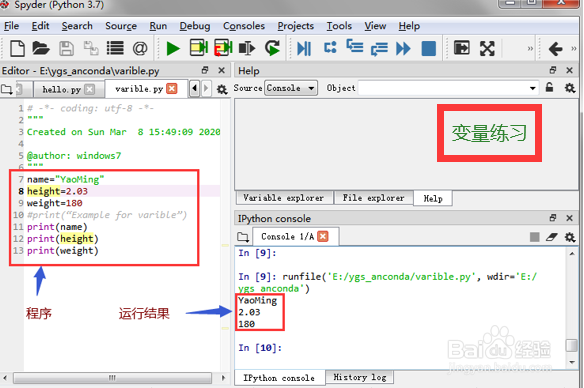Stop debugging blue square icon
This screenshot has height=388, width=584.
429,49
